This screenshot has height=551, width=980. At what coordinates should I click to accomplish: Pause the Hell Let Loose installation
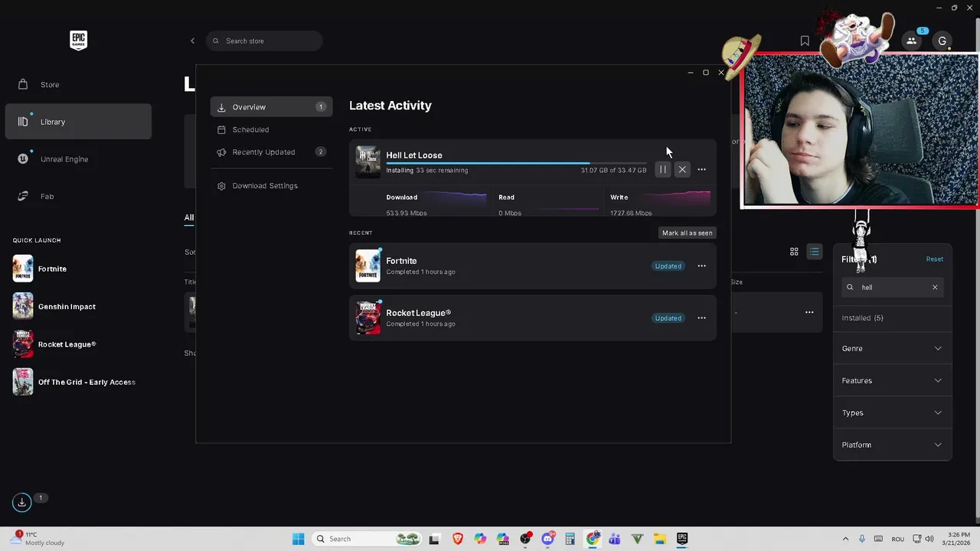(x=662, y=170)
